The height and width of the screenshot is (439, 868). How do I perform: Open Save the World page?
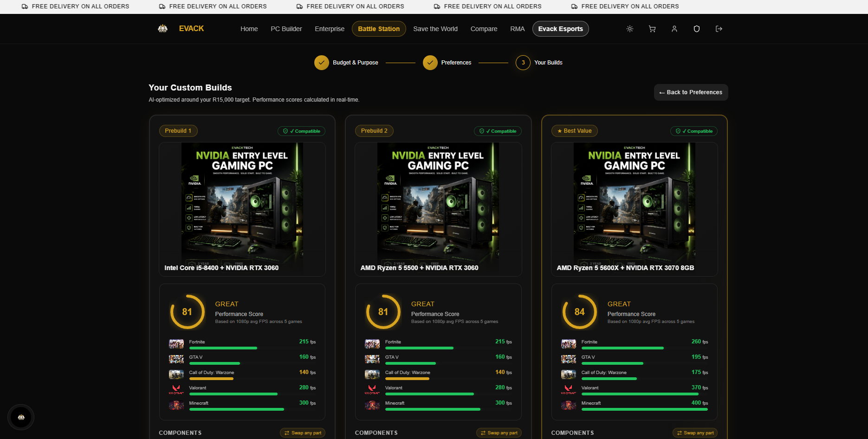435,29
